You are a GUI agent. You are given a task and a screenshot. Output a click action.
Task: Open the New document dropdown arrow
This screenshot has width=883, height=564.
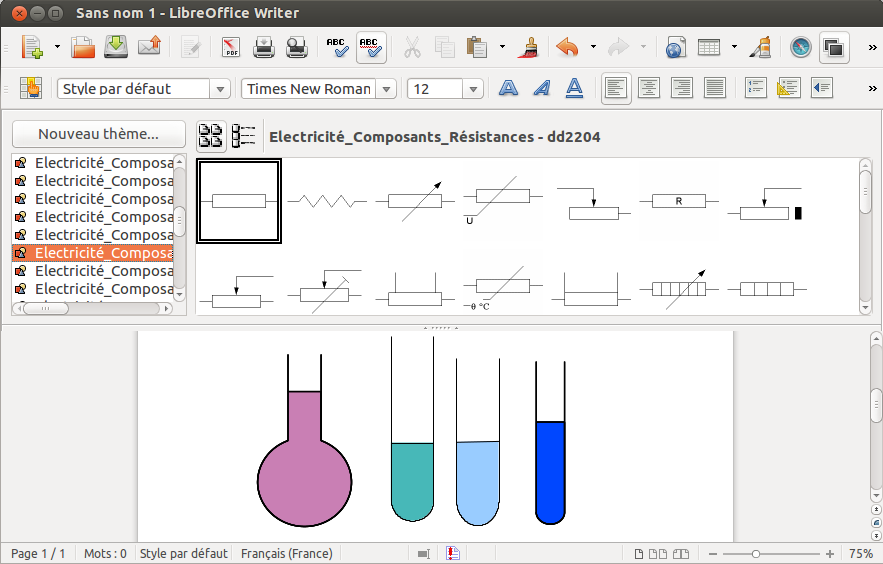pos(57,47)
